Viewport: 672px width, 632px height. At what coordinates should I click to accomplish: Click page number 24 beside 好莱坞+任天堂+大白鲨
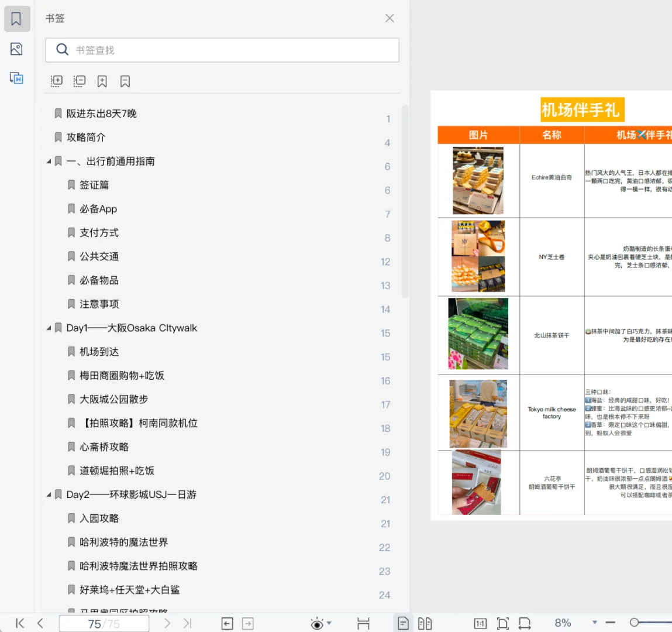tap(384, 595)
